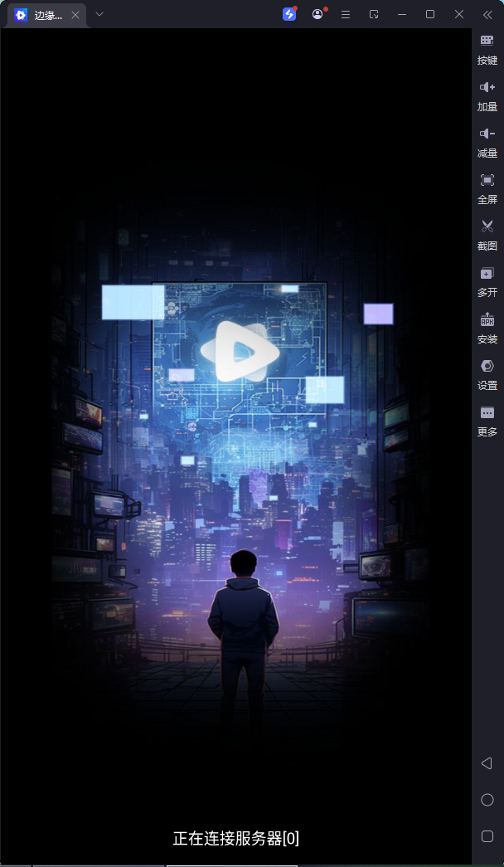The width and height of the screenshot is (504, 867).
Task: Open the hamburger main menu
Action: (x=346, y=14)
